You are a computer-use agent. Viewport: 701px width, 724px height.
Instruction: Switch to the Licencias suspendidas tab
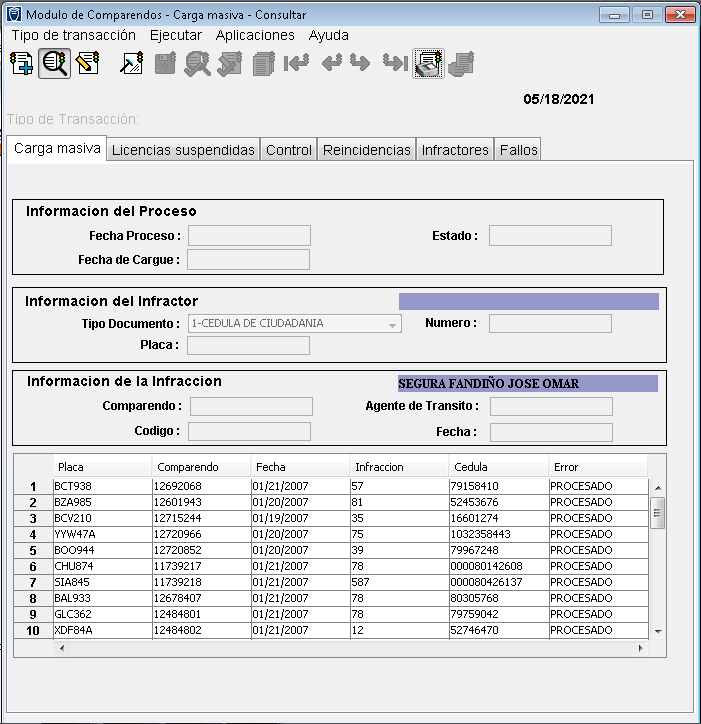pyautogui.click(x=183, y=150)
